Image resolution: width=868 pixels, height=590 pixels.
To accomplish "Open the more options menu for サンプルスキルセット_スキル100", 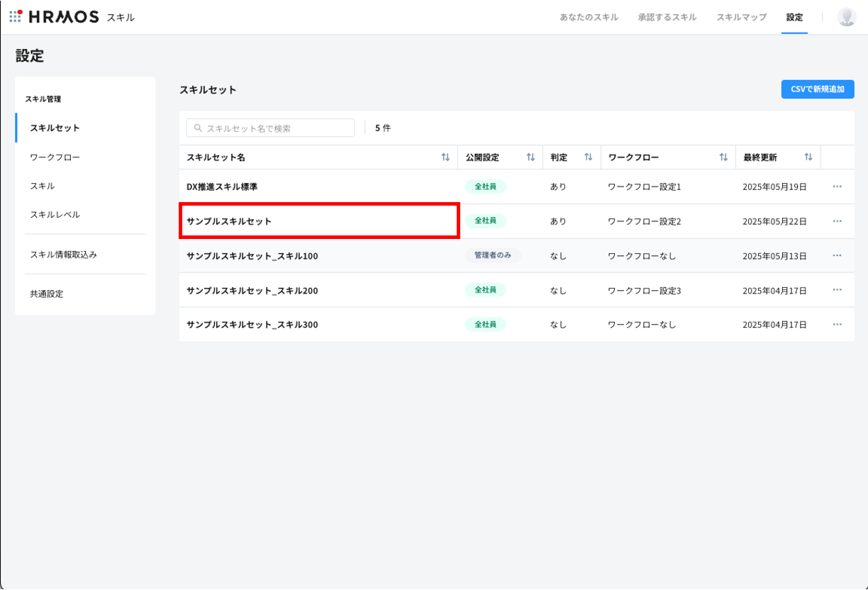I will pos(837,255).
